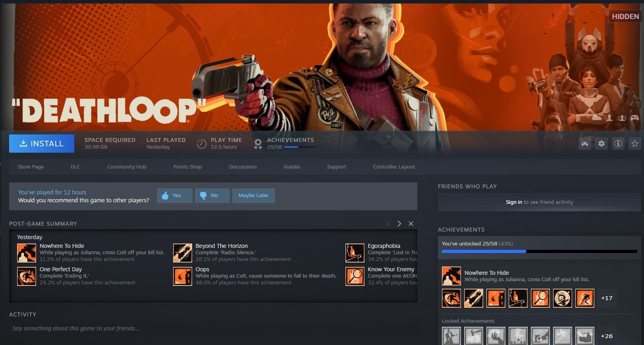Click the activity comment input field
This screenshot has height=345, width=644.
(x=213, y=328)
